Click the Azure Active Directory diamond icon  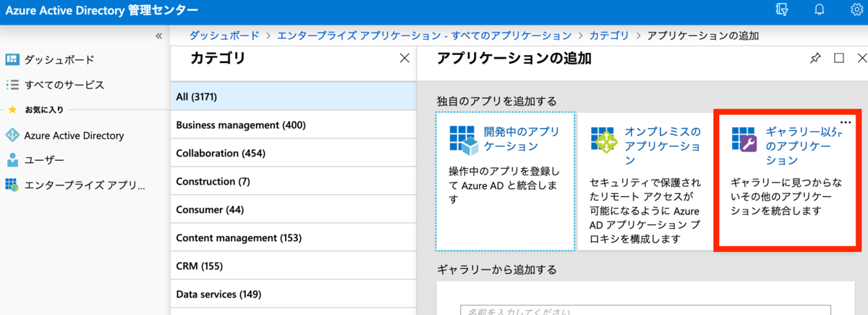[x=12, y=135]
